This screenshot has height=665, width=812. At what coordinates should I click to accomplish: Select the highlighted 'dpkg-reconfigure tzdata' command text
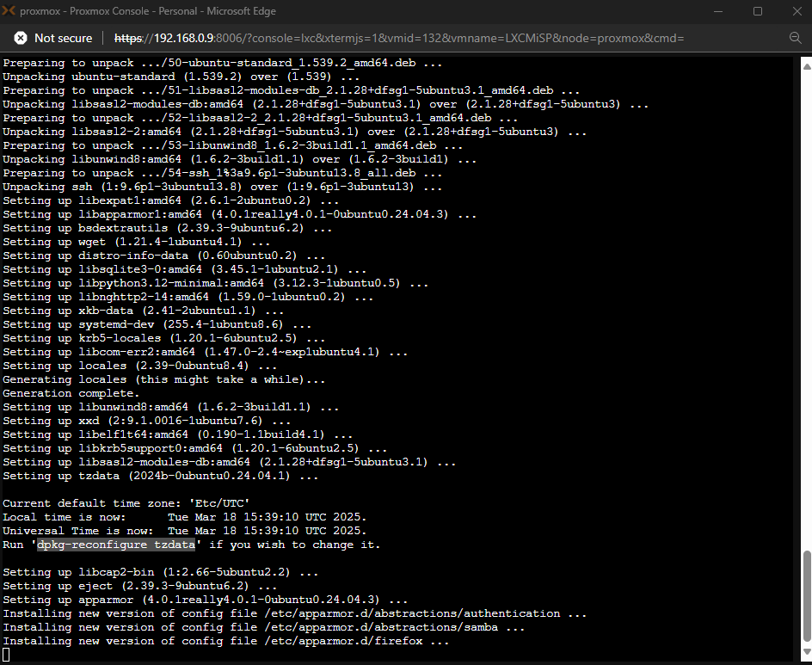[115, 544]
